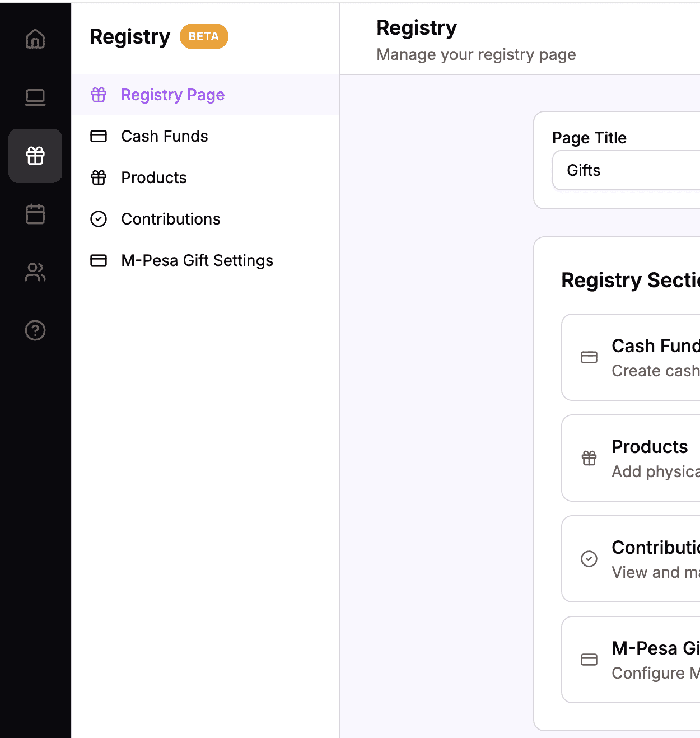Image resolution: width=700 pixels, height=738 pixels.
Task: Open help via the question mark icon
Action: (x=35, y=330)
